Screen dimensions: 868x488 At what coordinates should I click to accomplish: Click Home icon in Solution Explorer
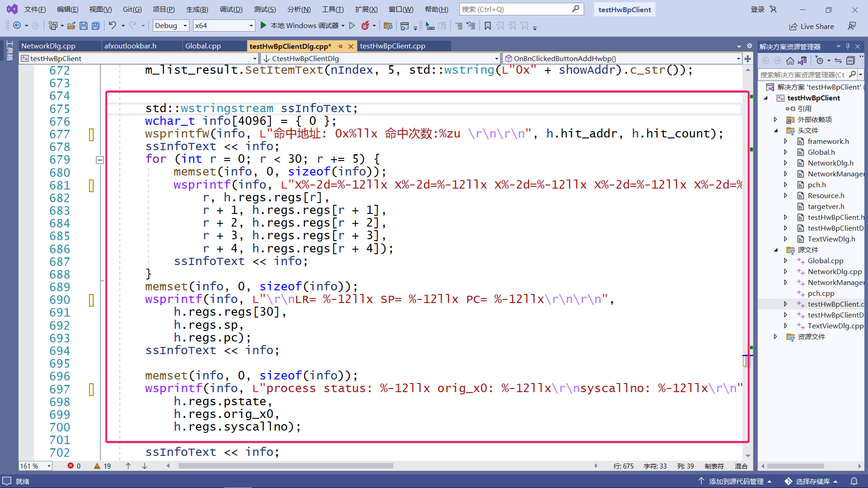point(790,61)
